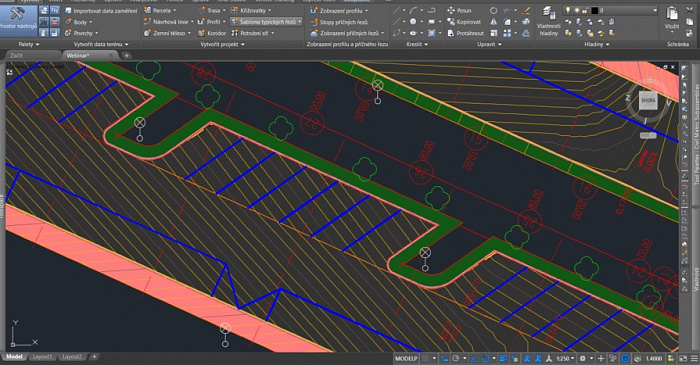This screenshot has height=365, width=700.
Task: Click Zobrazení příčných řezů
Action: pos(347,33)
